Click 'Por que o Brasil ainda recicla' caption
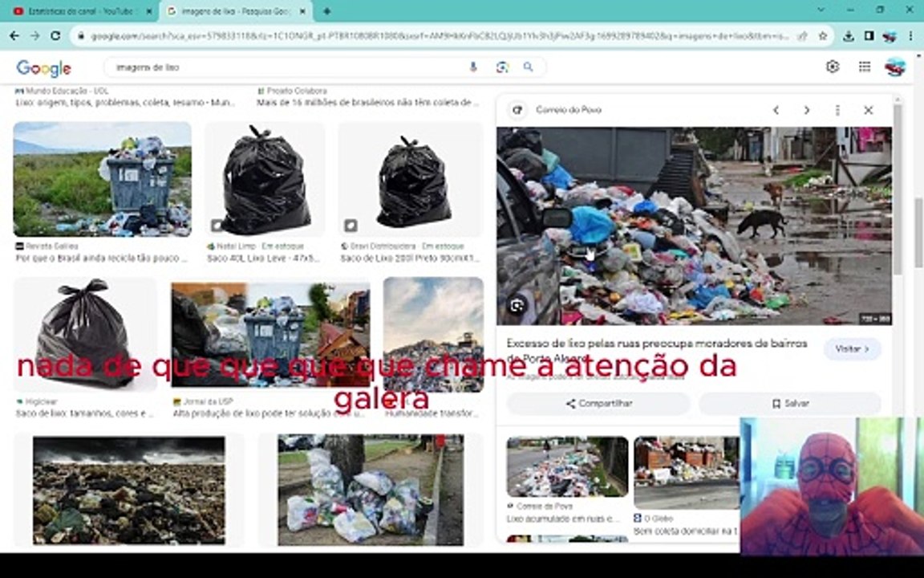Viewport: 924px width, 578px height. pos(101,258)
